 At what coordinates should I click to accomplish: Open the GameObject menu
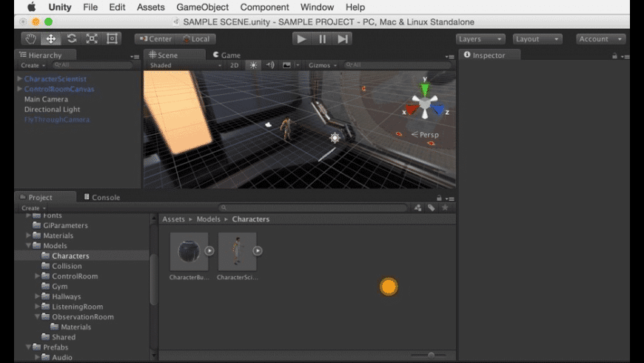202,7
